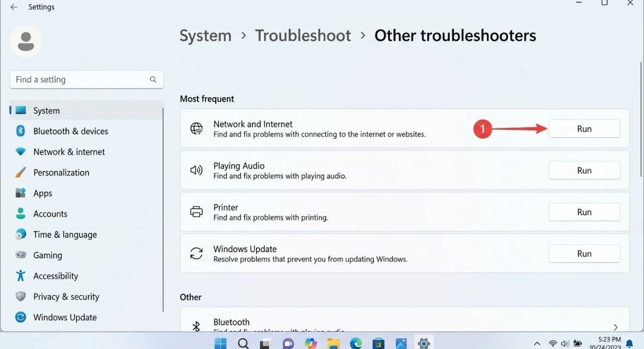Click the Network and Internet globe icon
Screen dimensions: 644x349
point(196,129)
